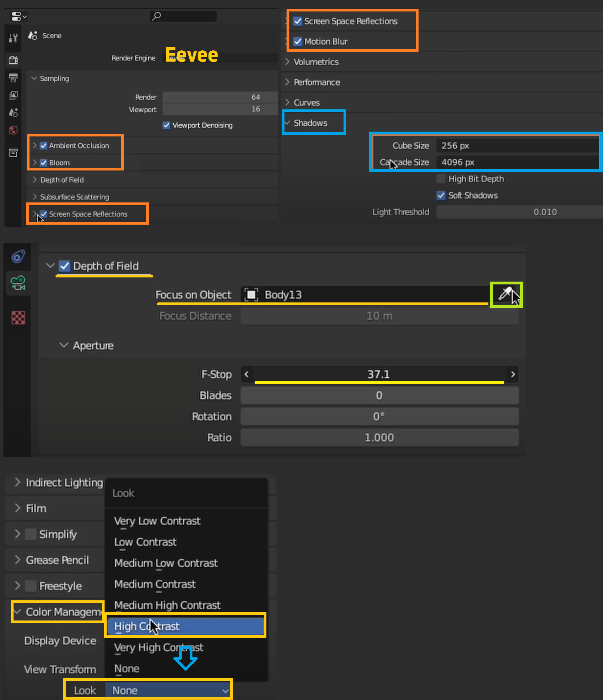Screen dimensions: 603x700
Task: Click Viewport samples field showing 16
Action: click(220, 109)
